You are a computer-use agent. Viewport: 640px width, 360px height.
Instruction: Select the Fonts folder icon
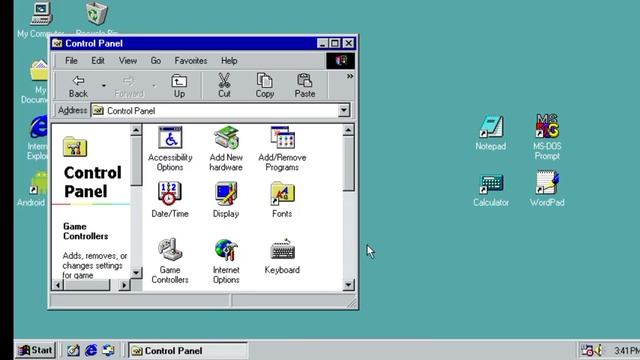point(282,200)
